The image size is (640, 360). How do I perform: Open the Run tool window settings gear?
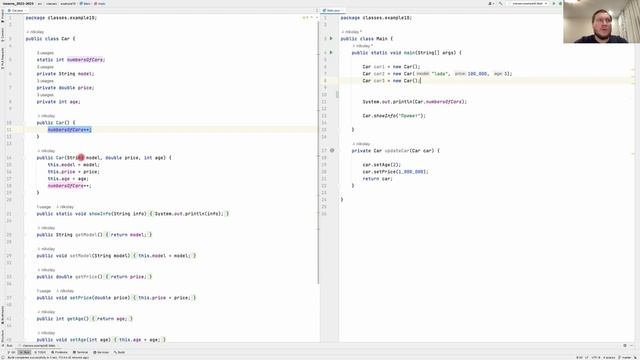625,345
